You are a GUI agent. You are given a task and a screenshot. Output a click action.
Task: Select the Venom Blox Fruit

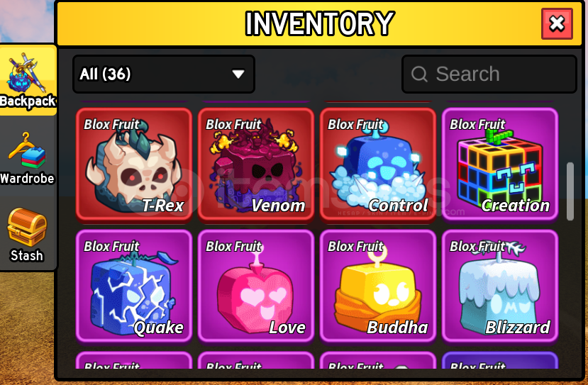256,164
